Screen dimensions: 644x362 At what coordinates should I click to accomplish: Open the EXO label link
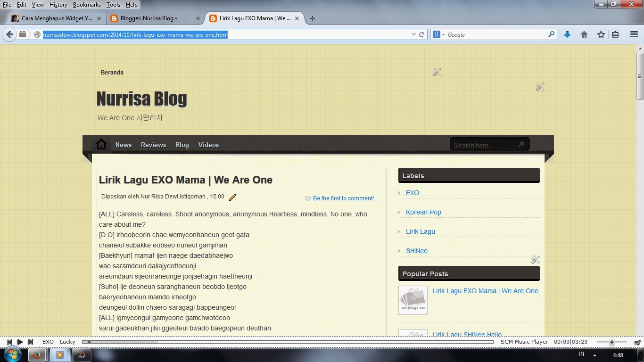click(x=413, y=193)
